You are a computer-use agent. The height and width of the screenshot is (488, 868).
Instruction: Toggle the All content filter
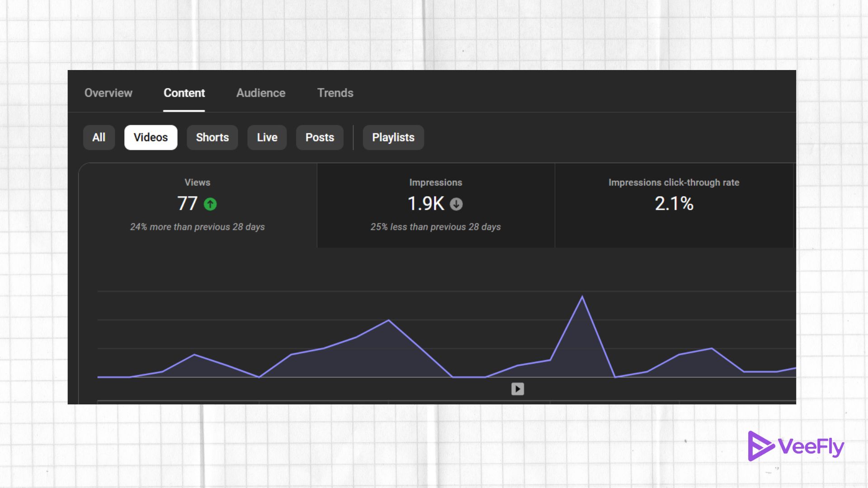[x=99, y=137]
